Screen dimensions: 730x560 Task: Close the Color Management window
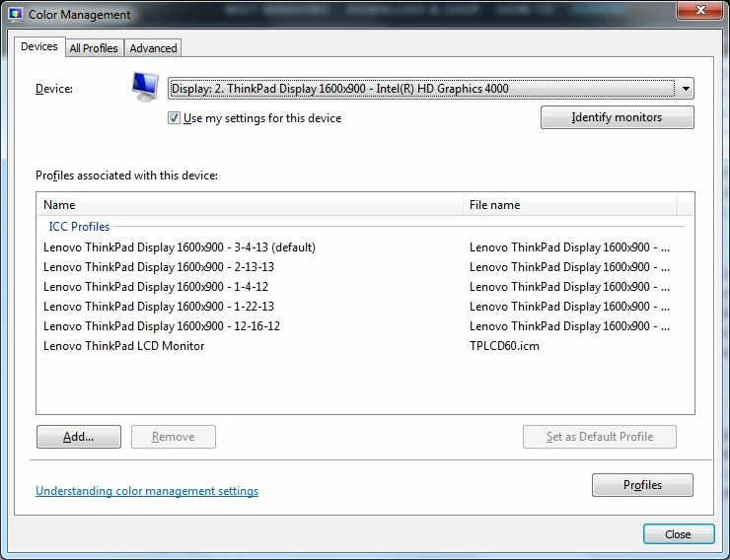point(700,10)
